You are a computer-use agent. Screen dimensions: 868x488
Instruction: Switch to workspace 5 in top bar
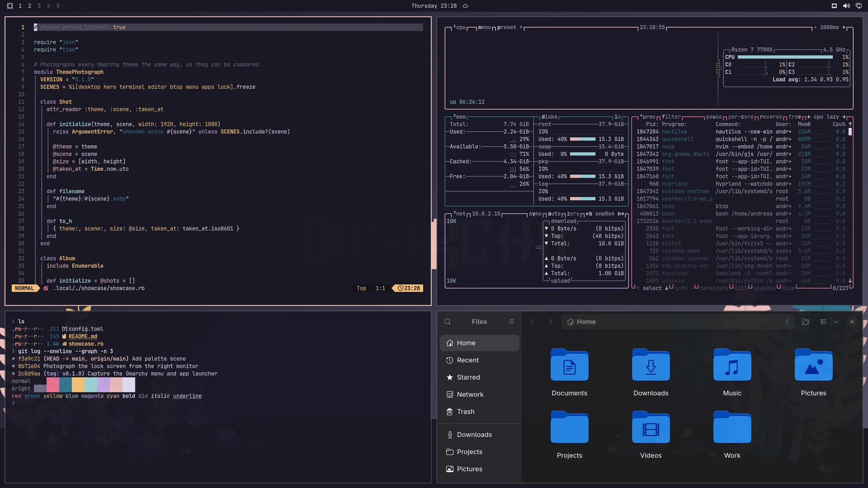coord(58,6)
